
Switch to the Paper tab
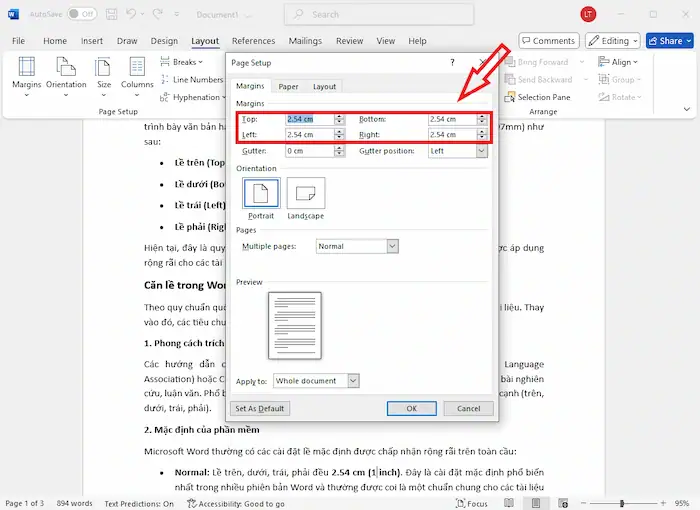[x=288, y=87]
